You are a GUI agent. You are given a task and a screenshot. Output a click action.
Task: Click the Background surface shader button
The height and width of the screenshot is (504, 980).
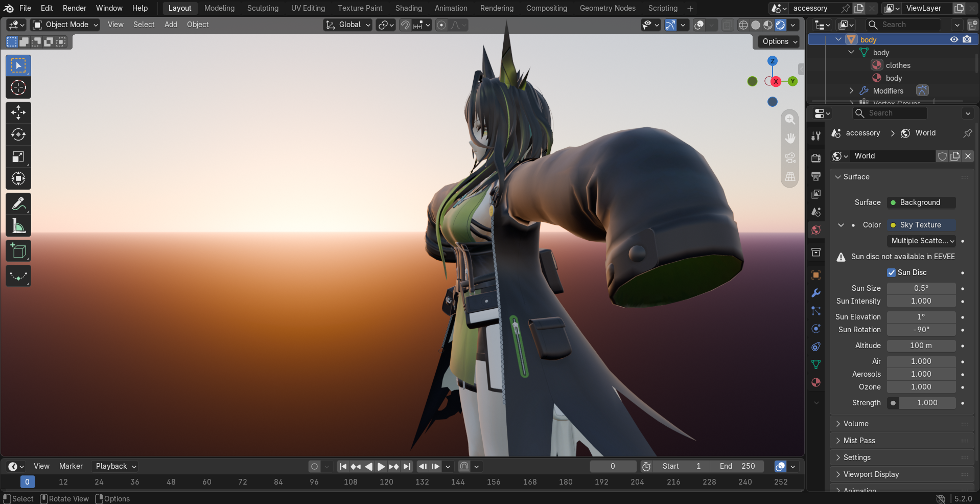tap(922, 202)
